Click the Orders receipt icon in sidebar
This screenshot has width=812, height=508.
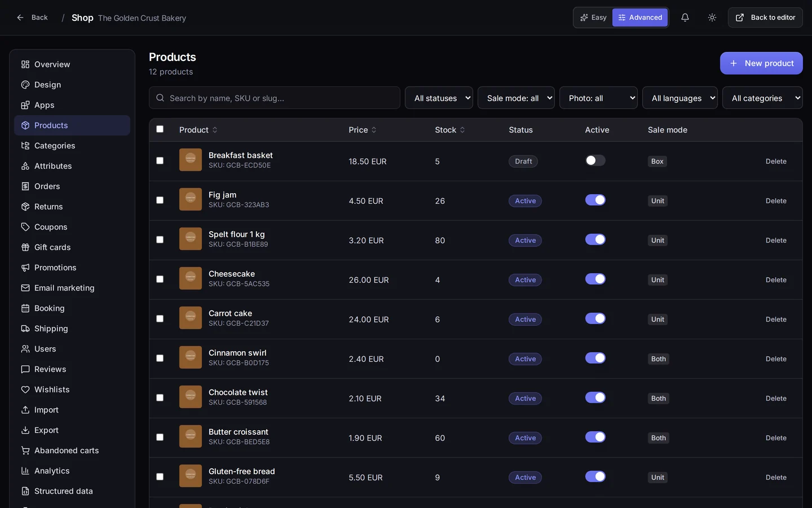point(25,186)
